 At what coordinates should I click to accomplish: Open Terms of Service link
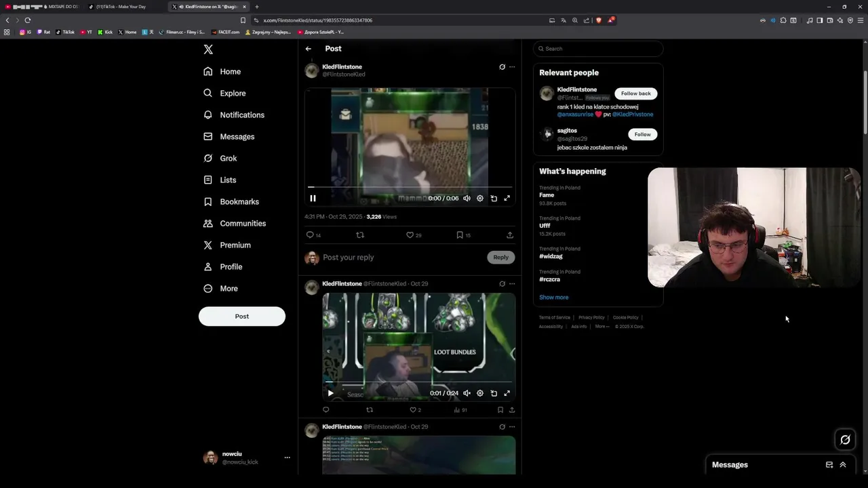click(555, 317)
